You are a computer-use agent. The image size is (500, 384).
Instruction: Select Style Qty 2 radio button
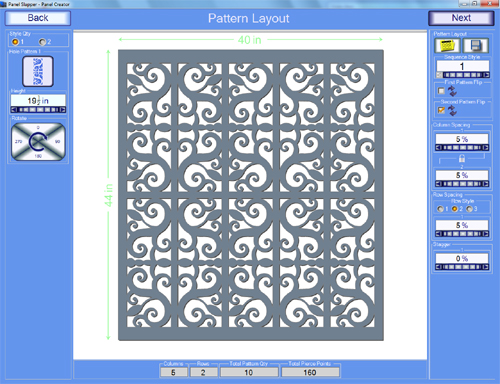42,42
